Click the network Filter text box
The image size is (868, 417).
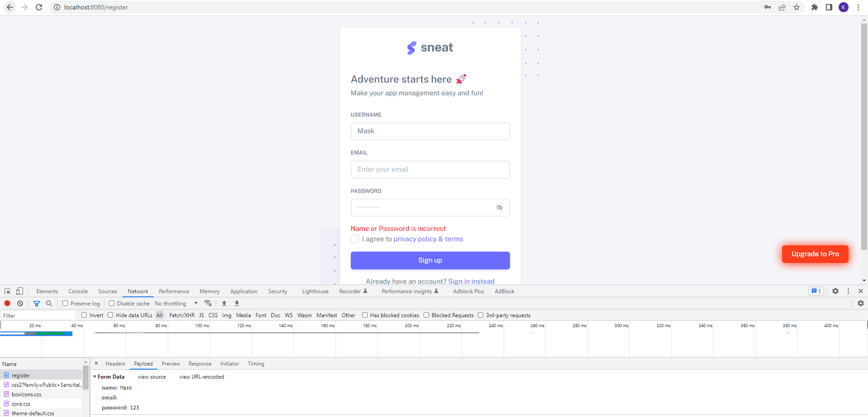[x=38, y=316]
